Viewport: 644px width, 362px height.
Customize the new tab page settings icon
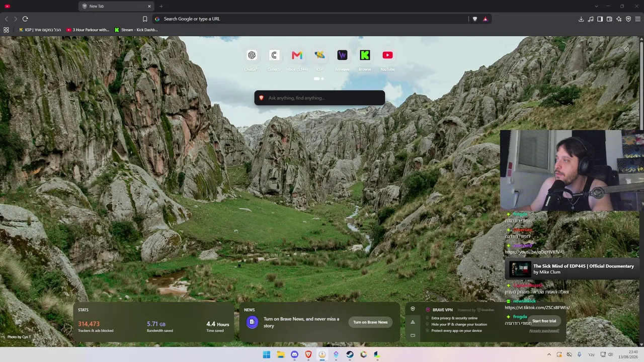click(x=626, y=49)
